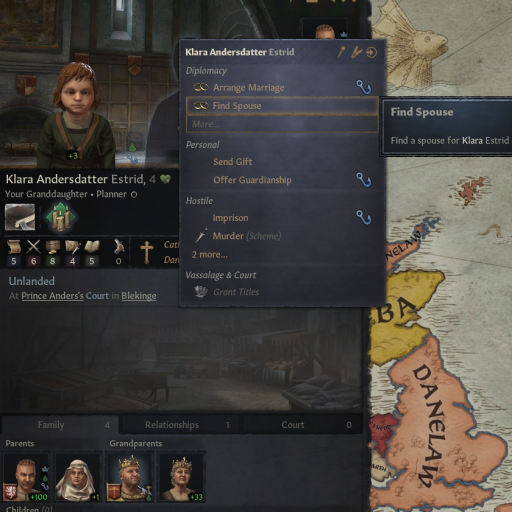
Task: Click the green heart health icon by Klara's age
Action: (165, 179)
